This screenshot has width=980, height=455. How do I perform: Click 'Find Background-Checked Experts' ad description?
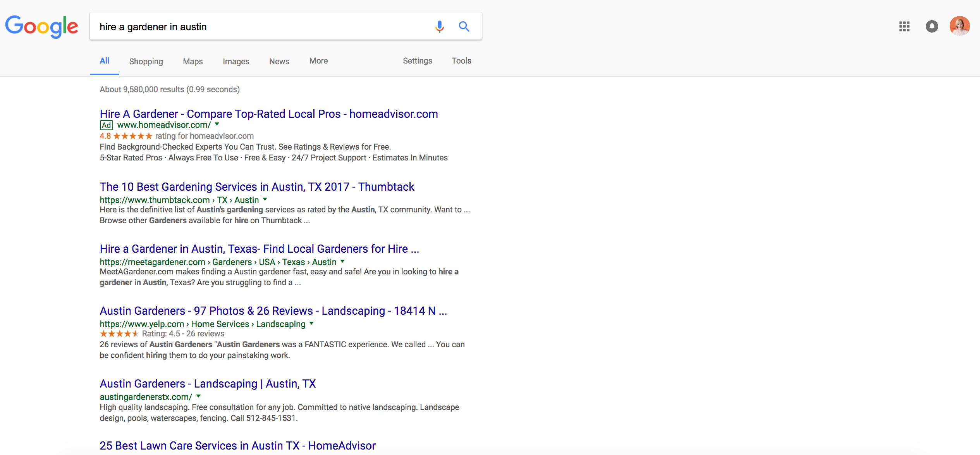[245, 147]
